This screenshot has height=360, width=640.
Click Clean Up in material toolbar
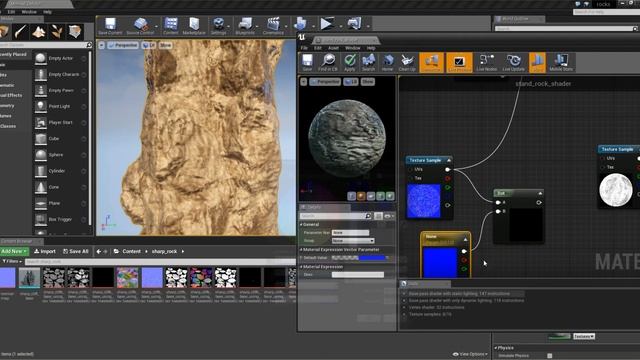(x=407, y=62)
